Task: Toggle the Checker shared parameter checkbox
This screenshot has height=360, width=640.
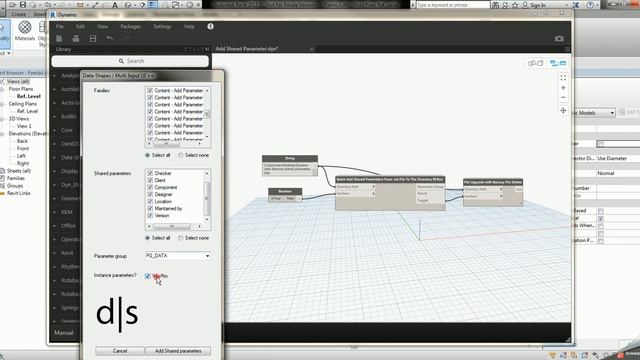Action: tap(150, 173)
